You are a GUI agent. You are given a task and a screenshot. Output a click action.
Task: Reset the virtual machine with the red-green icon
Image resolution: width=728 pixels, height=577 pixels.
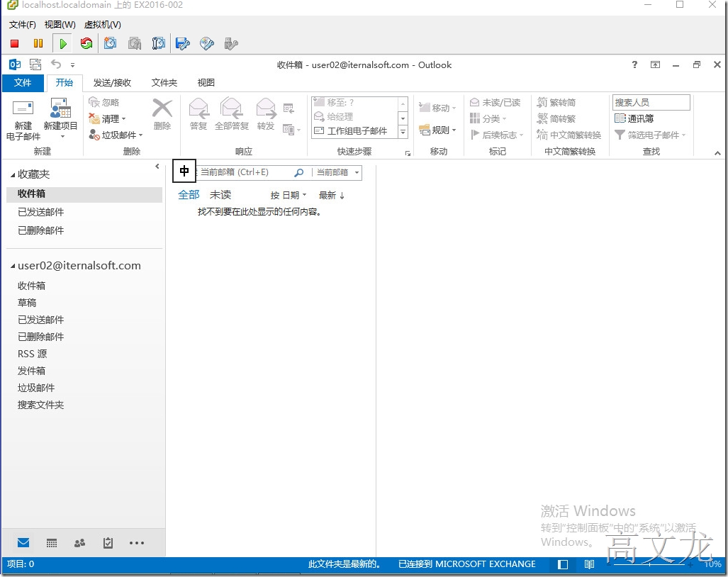click(x=86, y=44)
